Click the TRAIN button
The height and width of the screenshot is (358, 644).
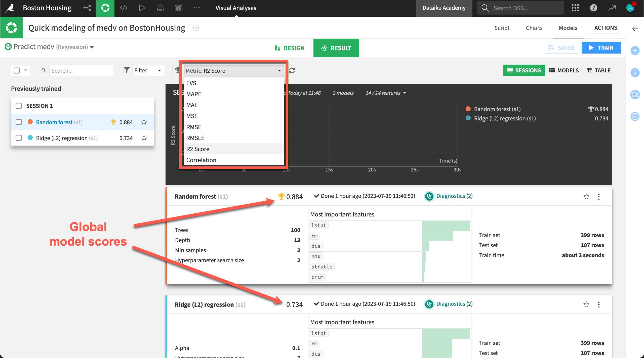[601, 48]
